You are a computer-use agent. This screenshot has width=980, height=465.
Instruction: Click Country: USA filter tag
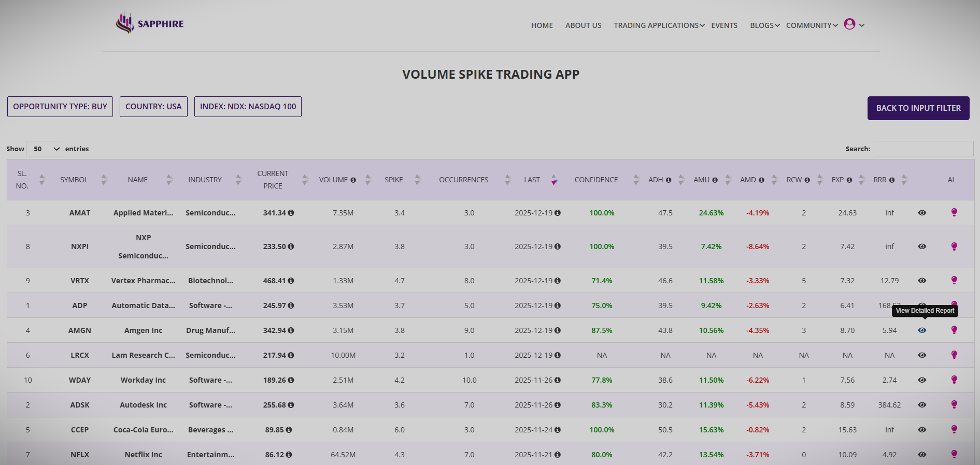coord(153,107)
